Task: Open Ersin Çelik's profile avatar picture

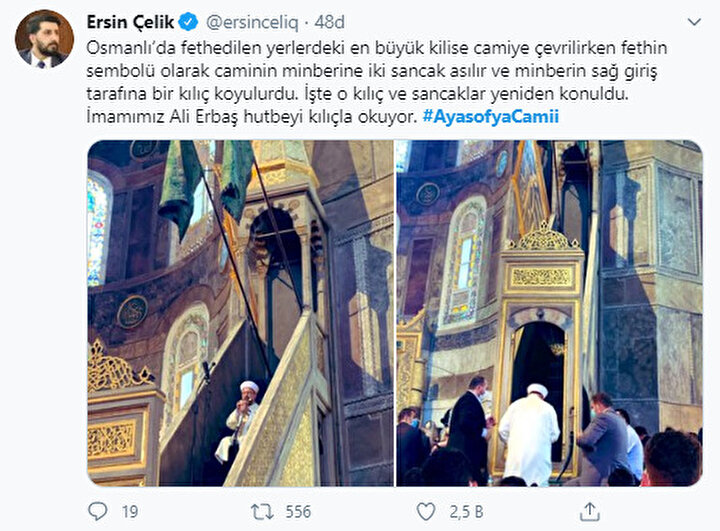Action: [44, 39]
